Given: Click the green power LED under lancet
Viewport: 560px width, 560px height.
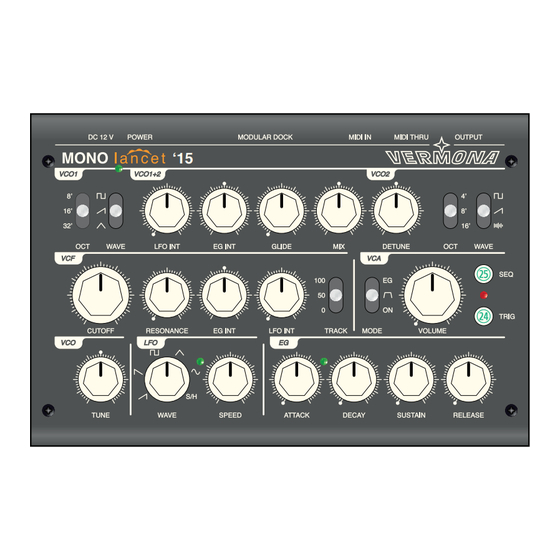Looking at the screenshot, I should [119, 169].
